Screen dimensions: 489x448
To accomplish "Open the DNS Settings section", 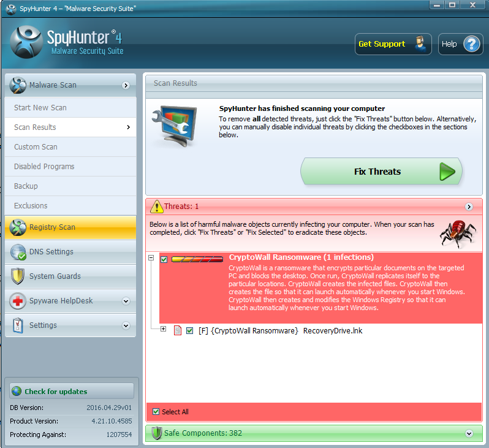I will (70, 252).
